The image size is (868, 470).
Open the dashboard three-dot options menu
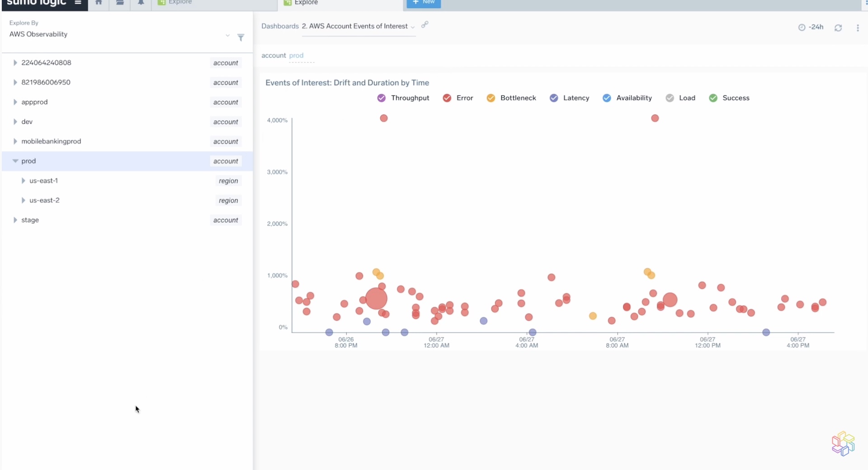pos(859,27)
